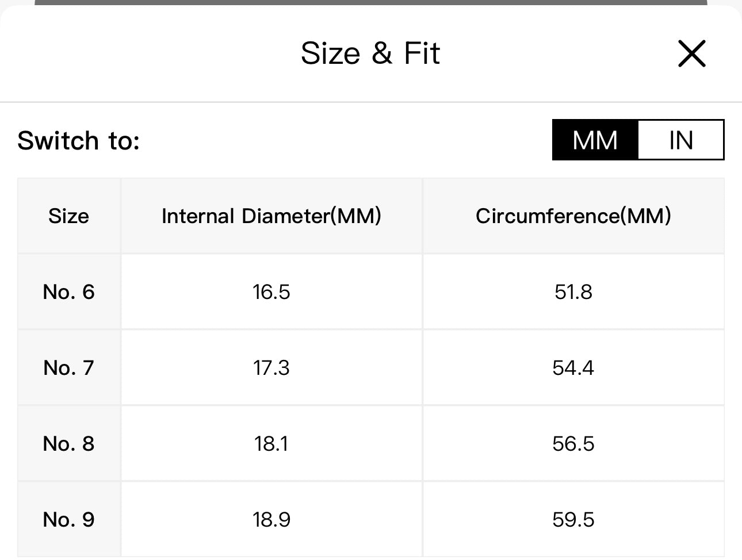
Task: Select the No. 6 size row
Action: click(x=68, y=292)
